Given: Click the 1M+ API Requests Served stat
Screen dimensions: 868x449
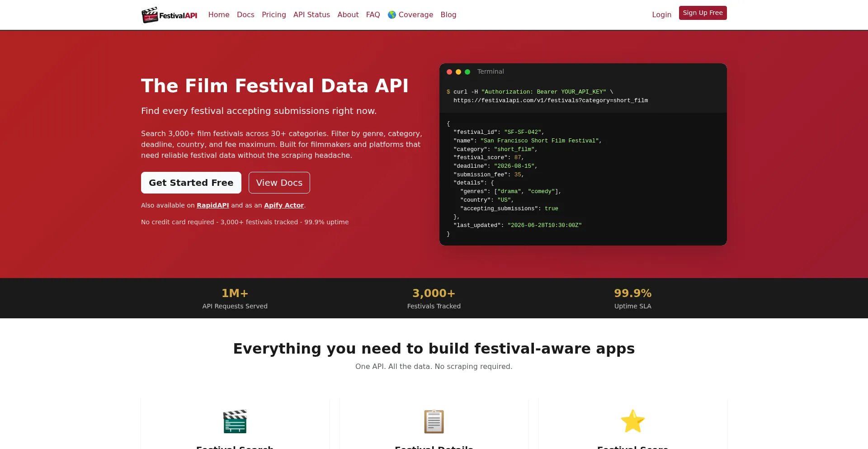Looking at the screenshot, I should [235, 298].
